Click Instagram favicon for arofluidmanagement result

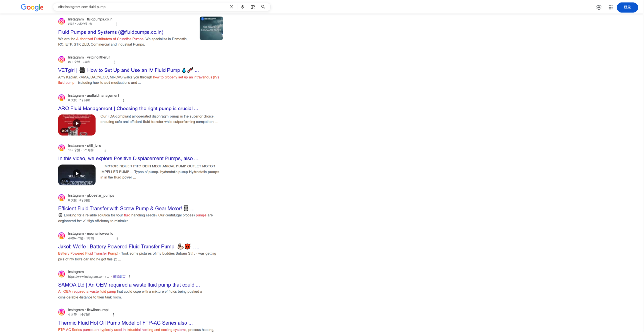click(x=62, y=98)
